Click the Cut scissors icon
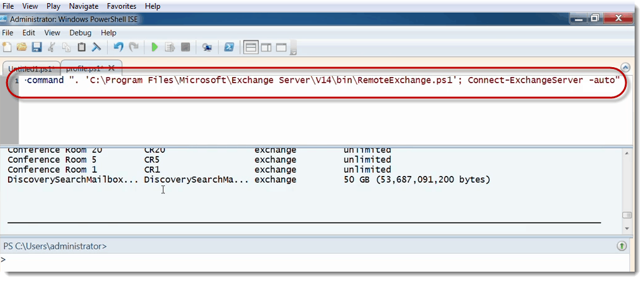 click(x=52, y=48)
